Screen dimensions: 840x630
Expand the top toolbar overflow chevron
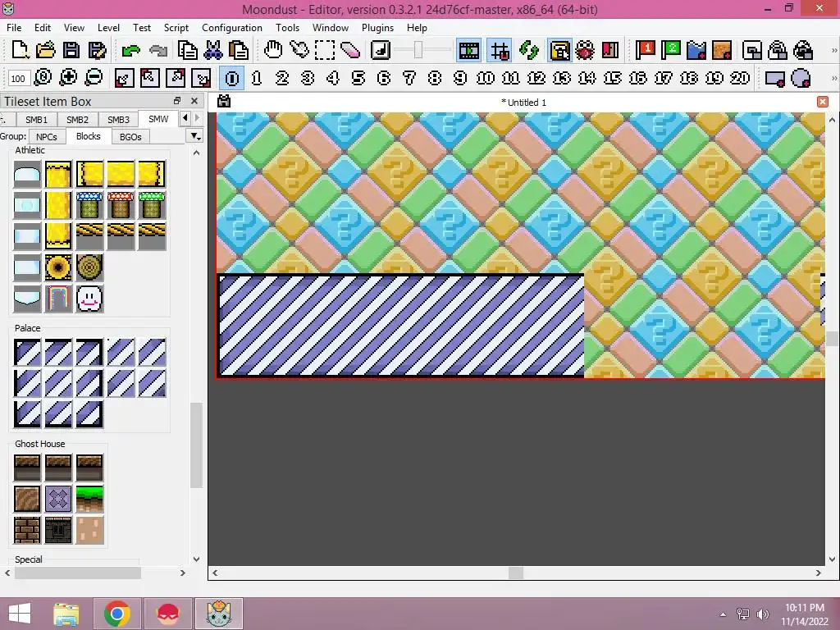point(833,50)
